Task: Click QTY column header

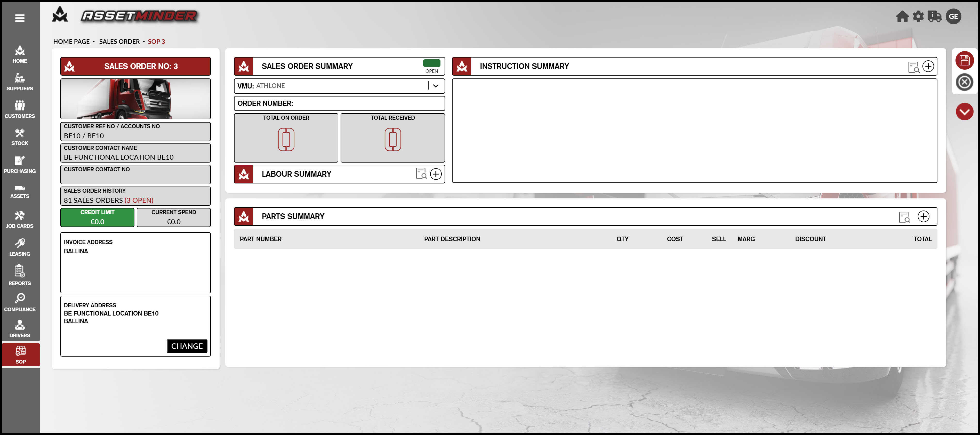Action: (x=622, y=239)
